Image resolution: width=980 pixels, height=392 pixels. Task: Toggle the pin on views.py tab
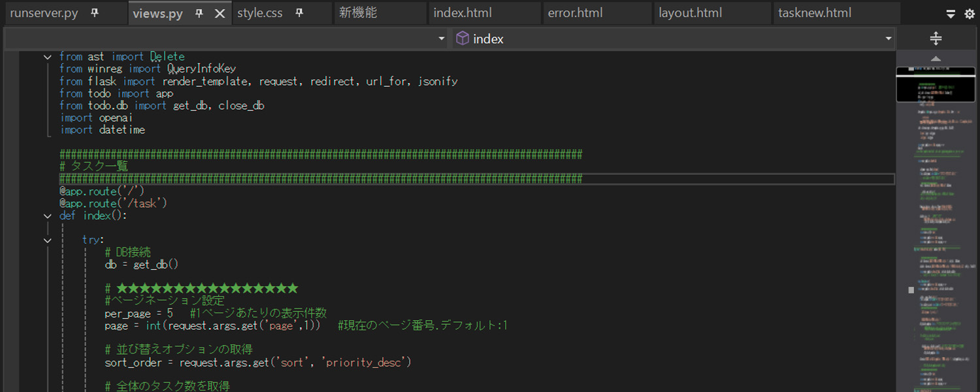199,14
